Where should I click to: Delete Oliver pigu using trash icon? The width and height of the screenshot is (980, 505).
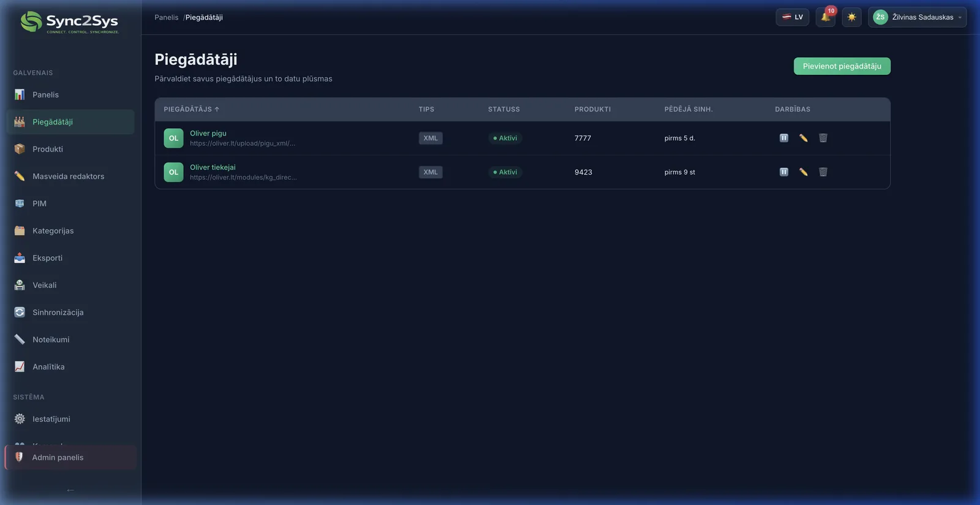(x=823, y=138)
